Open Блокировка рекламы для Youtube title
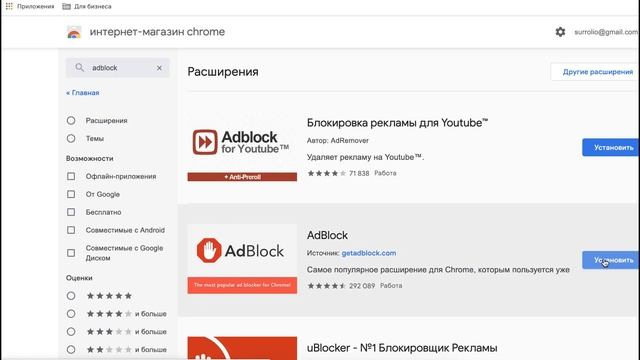The height and width of the screenshot is (360, 640). 398,123
